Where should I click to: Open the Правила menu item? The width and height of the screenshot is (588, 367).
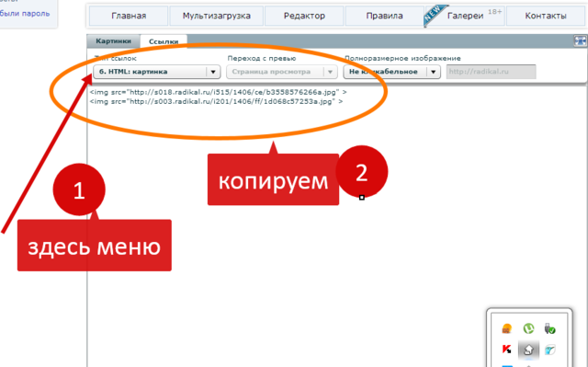(384, 16)
